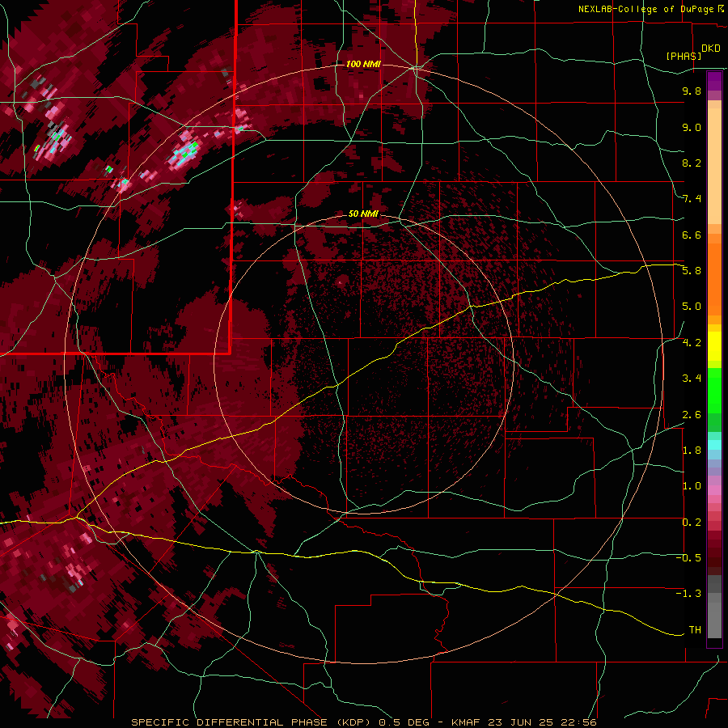Pick the yellow swatch of the color bar
This screenshot has width=728, height=728.
(714, 346)
